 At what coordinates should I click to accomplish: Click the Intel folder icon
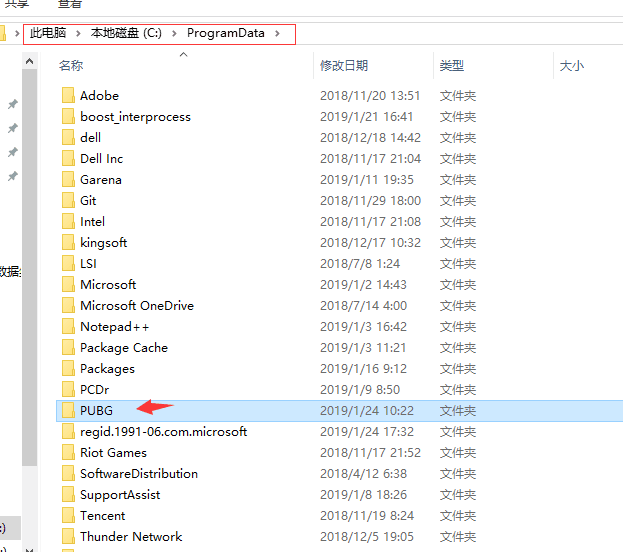click(x=68, y=221)
